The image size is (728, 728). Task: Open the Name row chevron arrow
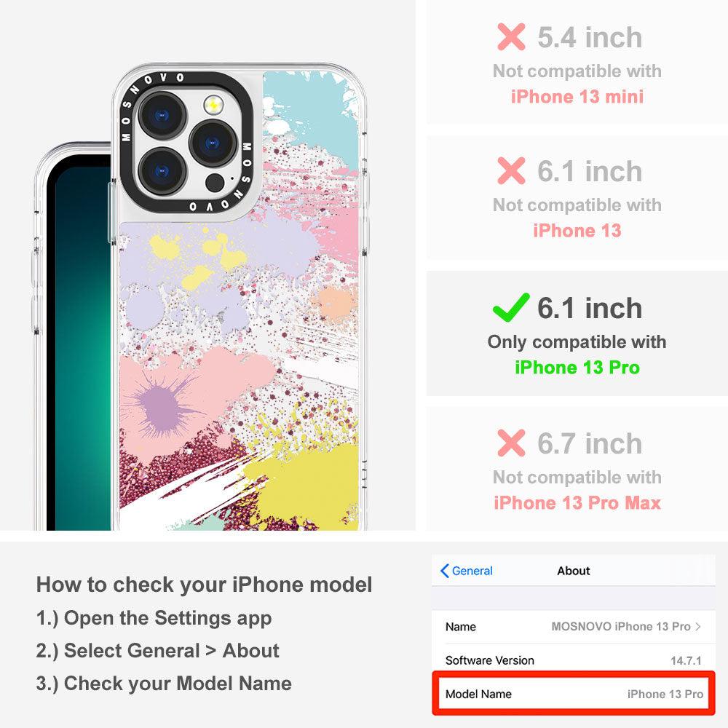698,626
